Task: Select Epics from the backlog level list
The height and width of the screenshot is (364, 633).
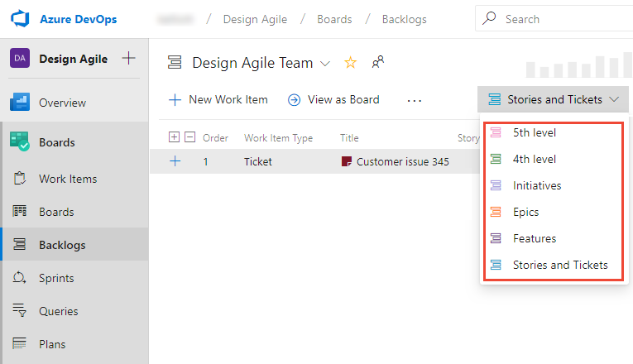Action: (x=525, y=212)
